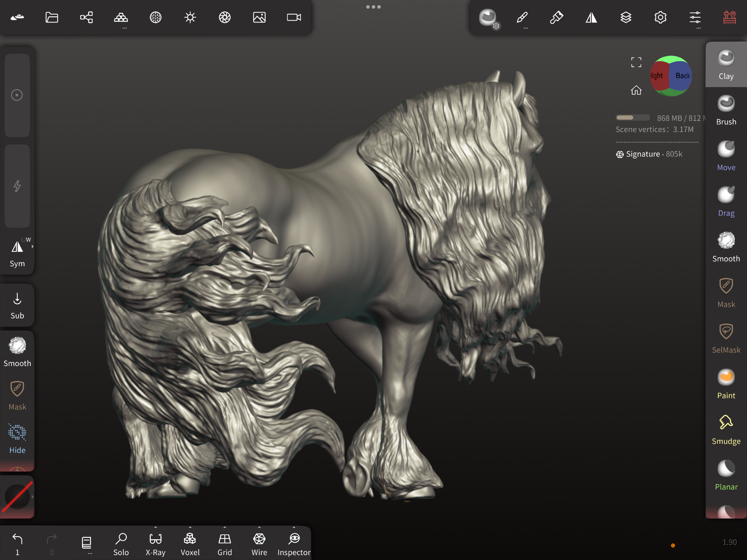This screenshot has height=560, width=747.
Task: Enable Solo mode
Action: (121, 543)
